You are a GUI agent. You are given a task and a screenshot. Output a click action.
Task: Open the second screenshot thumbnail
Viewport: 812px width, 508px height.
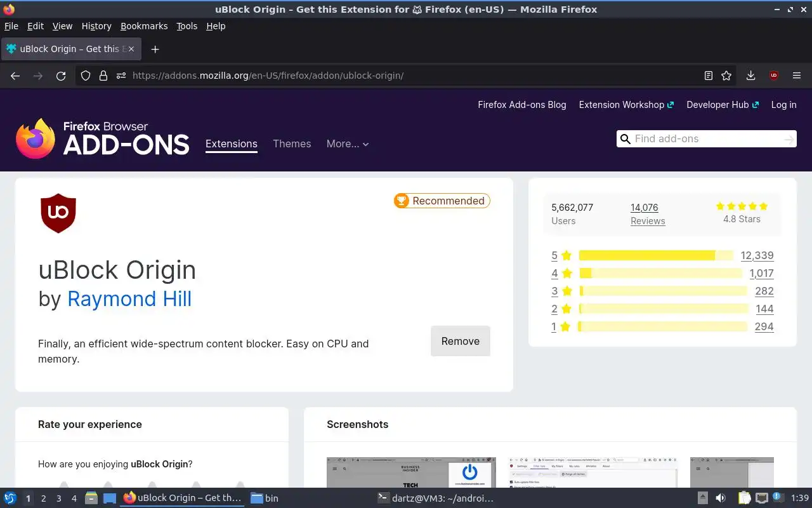593,472
